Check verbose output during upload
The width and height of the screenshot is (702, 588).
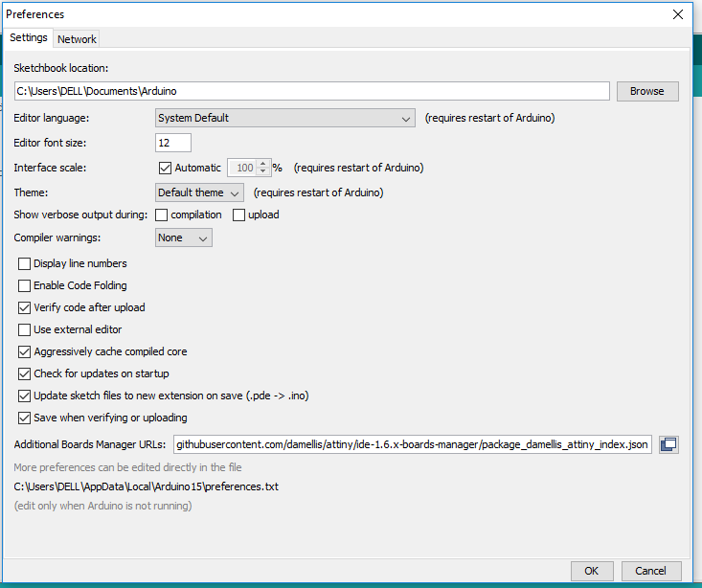239,215
